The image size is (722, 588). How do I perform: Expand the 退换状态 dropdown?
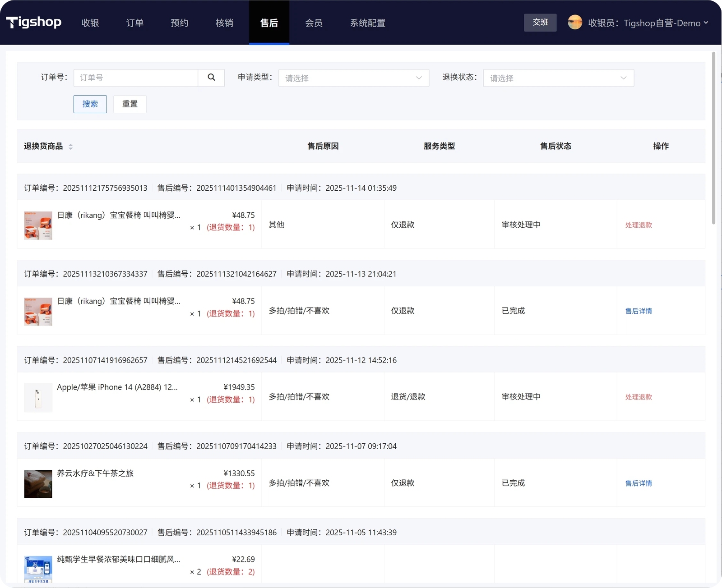(558, 78)
